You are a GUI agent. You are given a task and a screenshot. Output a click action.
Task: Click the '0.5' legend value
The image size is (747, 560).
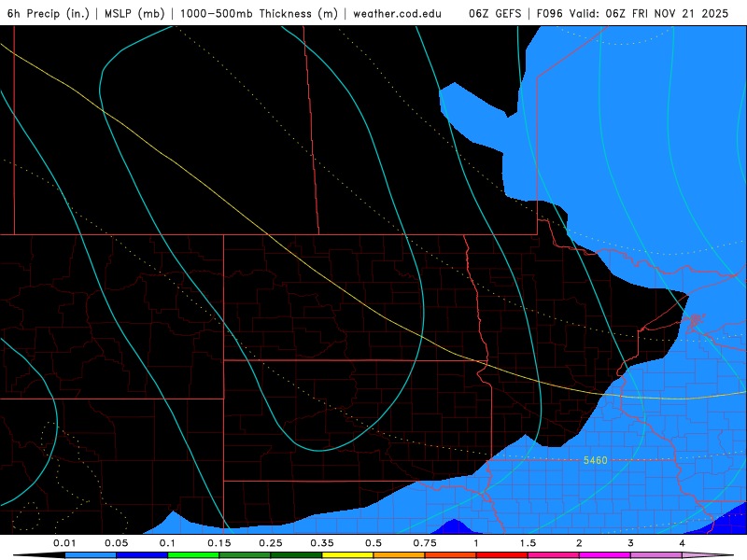point(373,543)
